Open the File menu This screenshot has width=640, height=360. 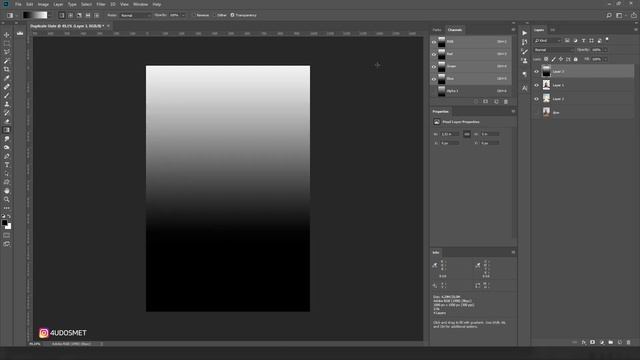18,4
